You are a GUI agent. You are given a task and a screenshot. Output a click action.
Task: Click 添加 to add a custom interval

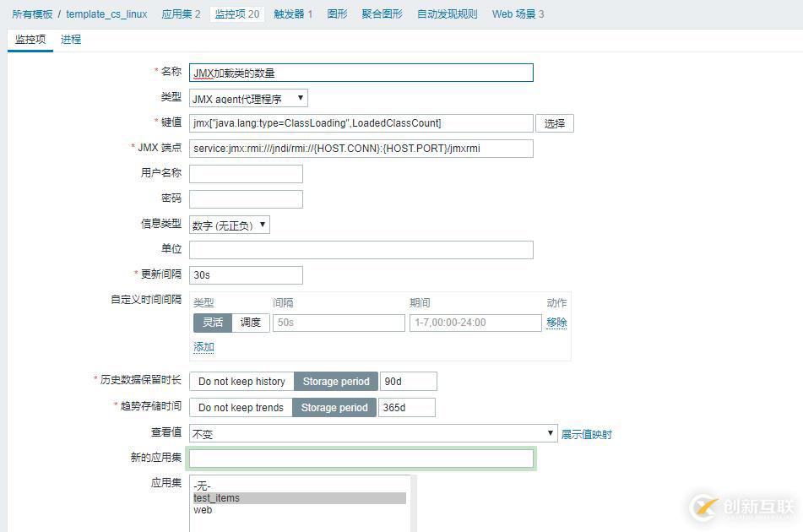point(203,347)
